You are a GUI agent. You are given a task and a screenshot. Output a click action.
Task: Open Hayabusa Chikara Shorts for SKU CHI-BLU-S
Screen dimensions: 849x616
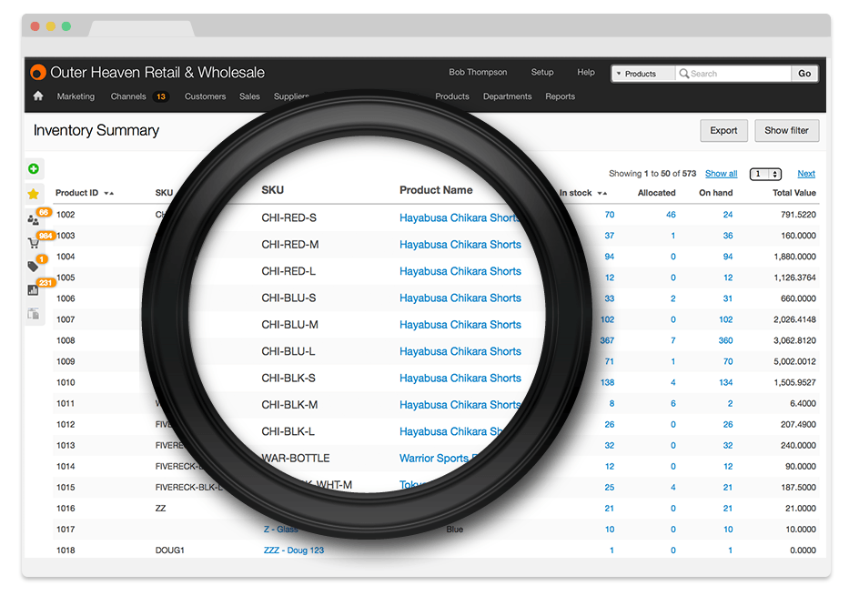click(460, 298)
